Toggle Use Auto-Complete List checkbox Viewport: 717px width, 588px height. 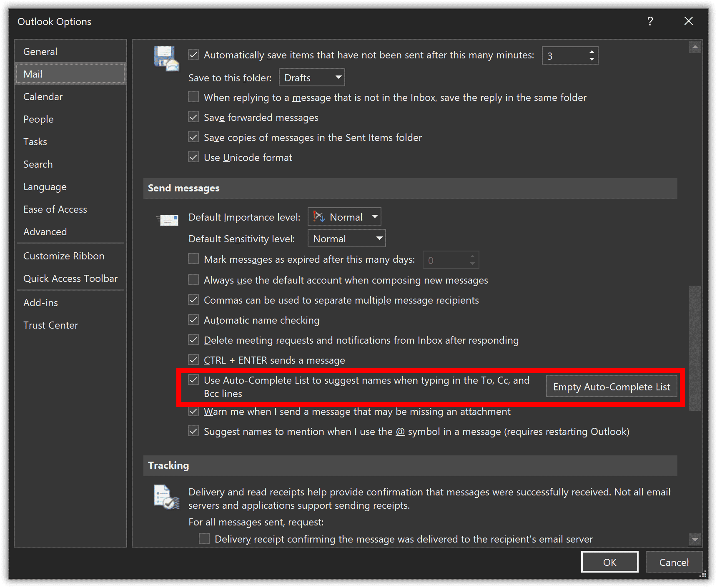[x=193, y=380]
